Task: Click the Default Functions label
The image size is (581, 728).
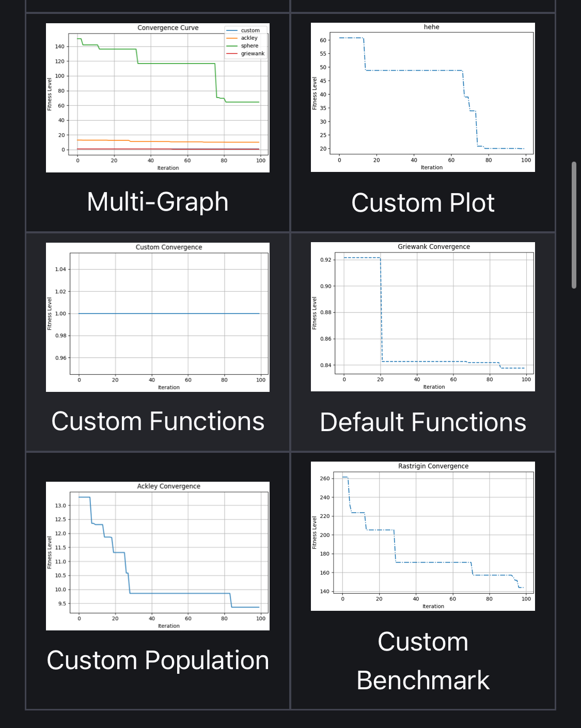Action: click(422, 422)
